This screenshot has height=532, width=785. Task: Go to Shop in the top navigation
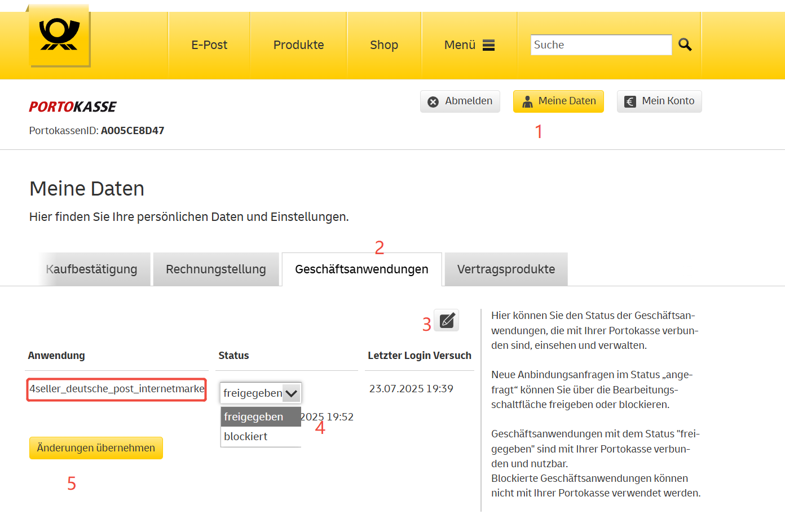[x=384, y=45]
